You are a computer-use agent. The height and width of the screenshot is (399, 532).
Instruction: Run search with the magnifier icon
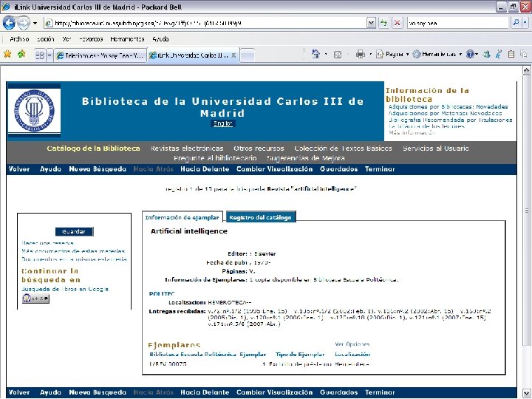[516, 23]
